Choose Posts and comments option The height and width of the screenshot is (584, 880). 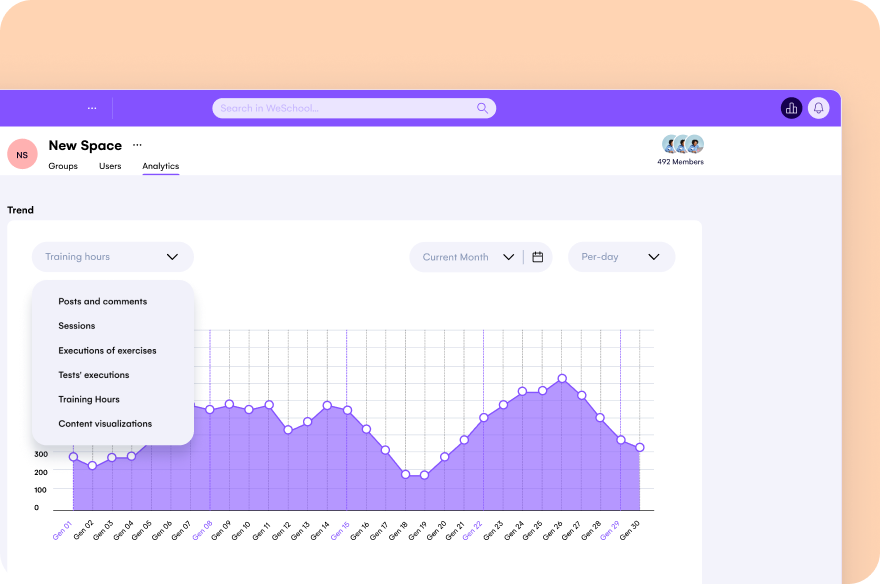(x=103, y=301)
